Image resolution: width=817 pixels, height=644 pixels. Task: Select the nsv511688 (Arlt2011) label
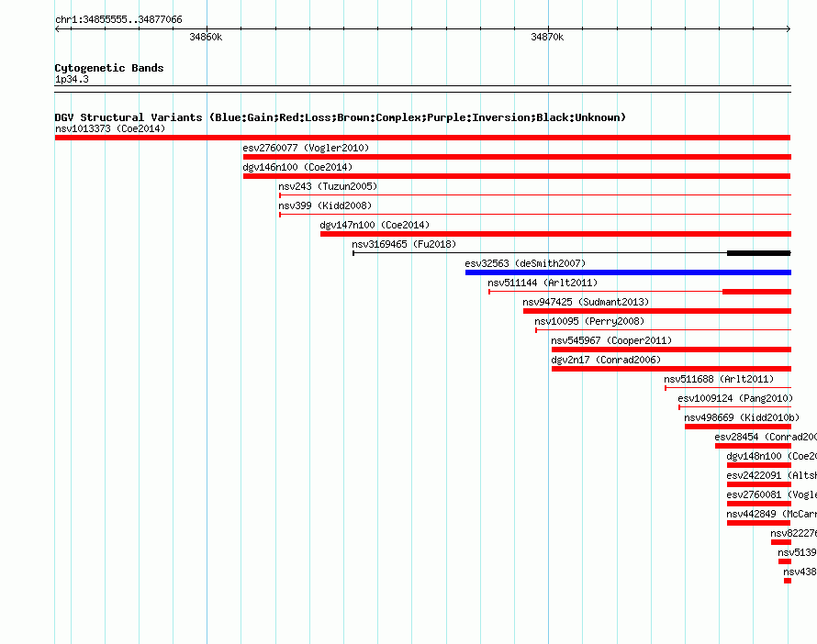[719, 379]
